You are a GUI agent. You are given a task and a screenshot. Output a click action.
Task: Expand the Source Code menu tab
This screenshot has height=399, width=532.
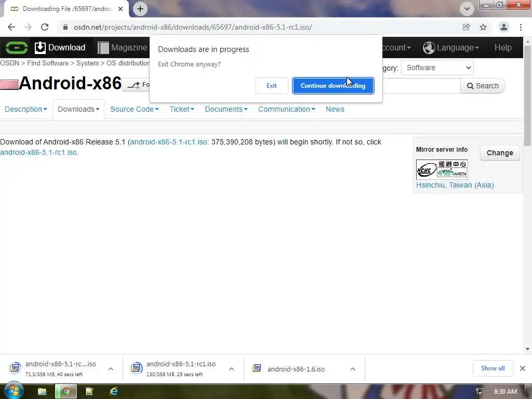pos(135,109)
